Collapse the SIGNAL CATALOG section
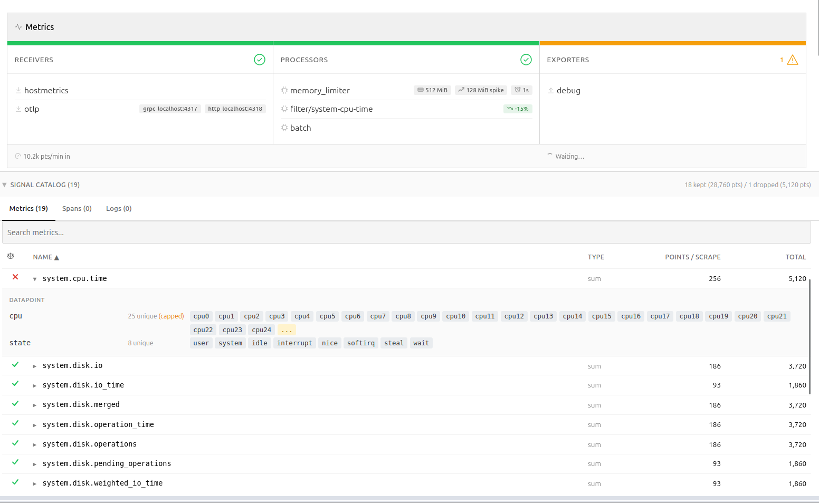 [x=4, y=185]
